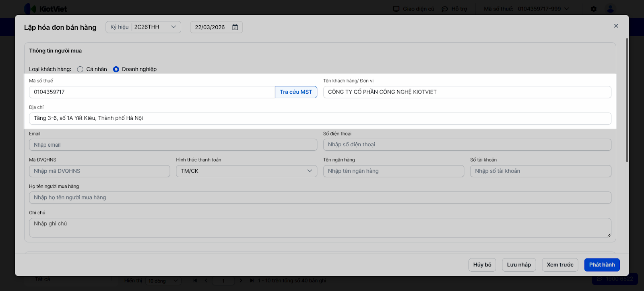644x291 pixels.
Task: Expand the Mã số thuế account dropdown
Action: pos(567,9)
